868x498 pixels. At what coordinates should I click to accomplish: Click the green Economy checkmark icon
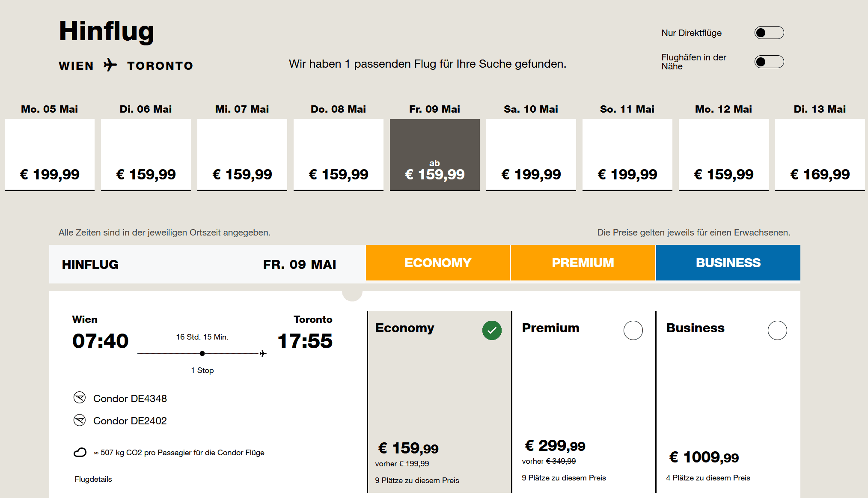click(x=492, y=330)
